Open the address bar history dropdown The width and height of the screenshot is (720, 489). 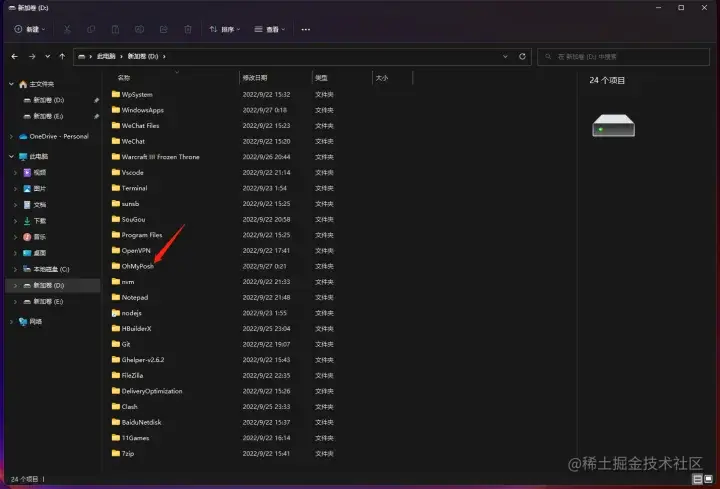point(505,56)
